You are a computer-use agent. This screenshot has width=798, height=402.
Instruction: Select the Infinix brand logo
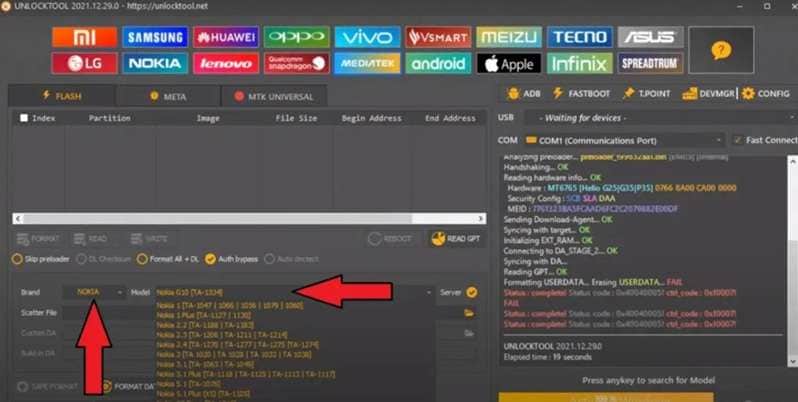click(x=580, y=64)
